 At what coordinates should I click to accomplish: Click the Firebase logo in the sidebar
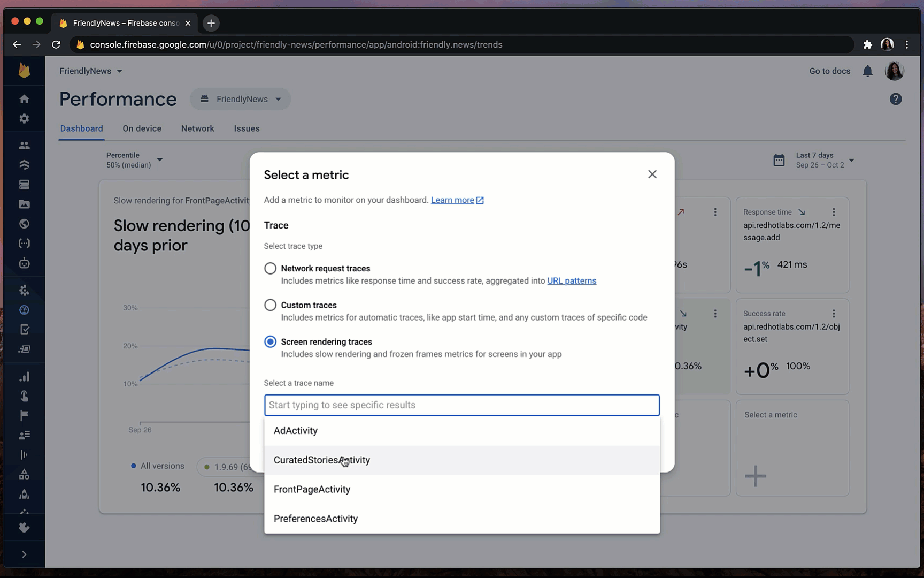(24, 71)
